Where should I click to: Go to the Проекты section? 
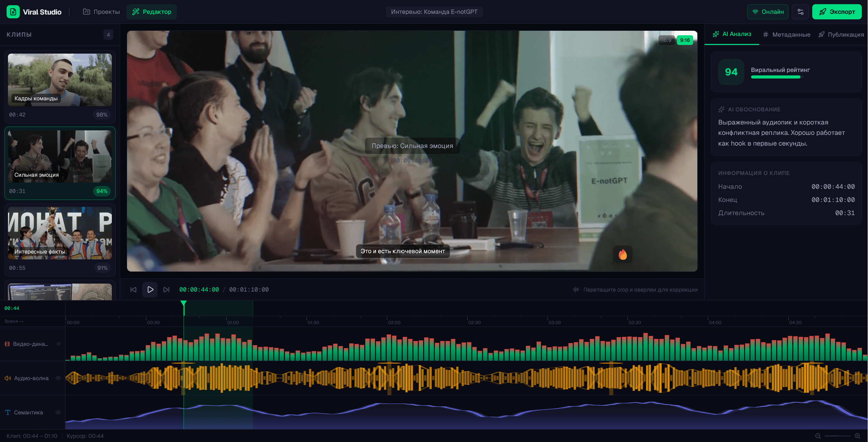point(101,12)
